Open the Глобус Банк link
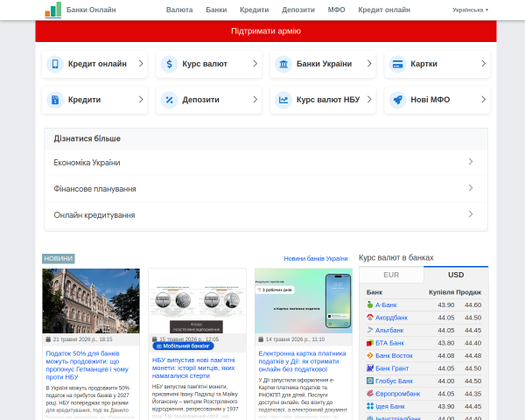 point(394,381)
